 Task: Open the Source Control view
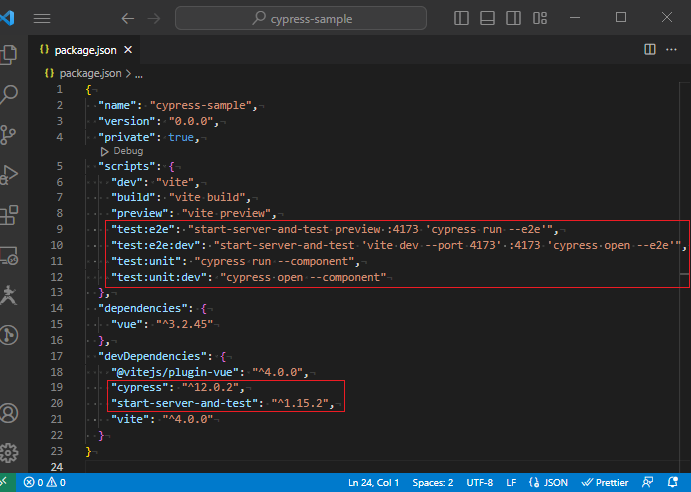(8, 135)
